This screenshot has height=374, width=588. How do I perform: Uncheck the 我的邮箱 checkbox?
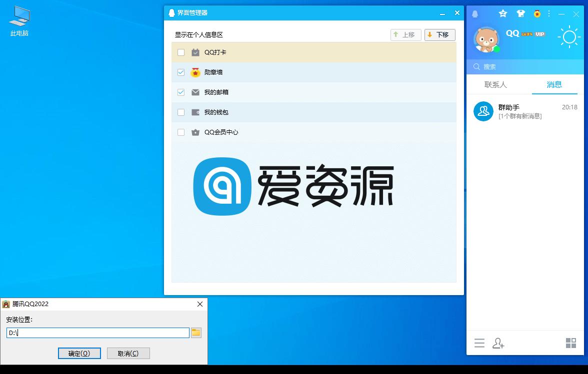click(181, 92)
